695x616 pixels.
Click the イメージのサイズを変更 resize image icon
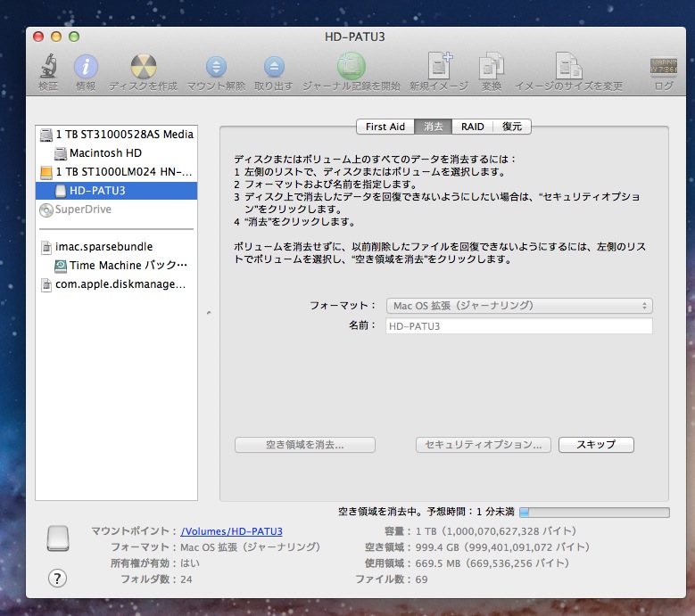pyautogui.click(x=568, y=66)
